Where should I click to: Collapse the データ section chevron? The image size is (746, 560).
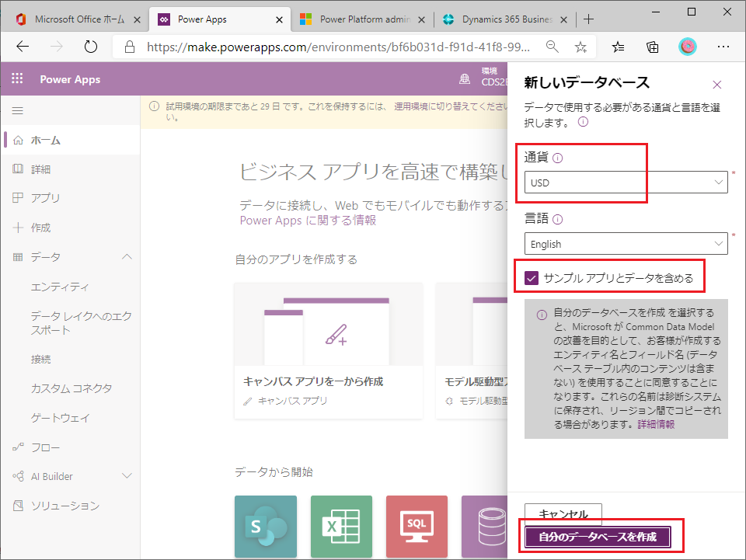(x=127, y=257)
